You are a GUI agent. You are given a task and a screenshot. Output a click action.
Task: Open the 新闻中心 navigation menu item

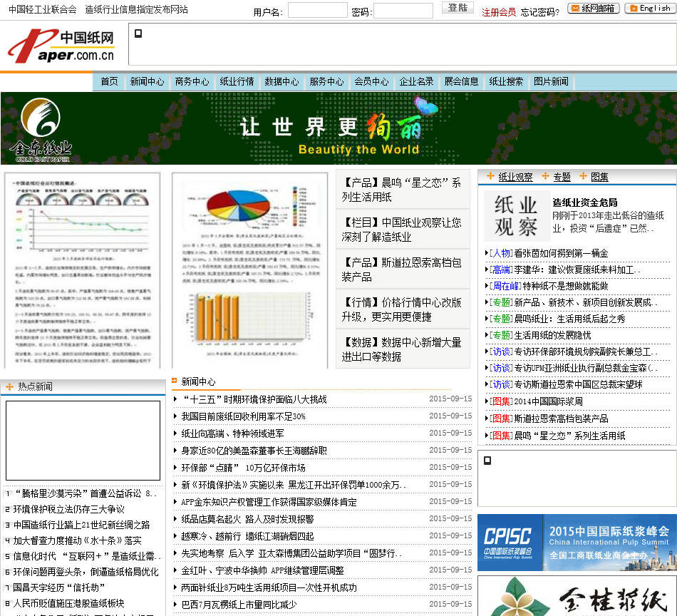tap(148, 82)
